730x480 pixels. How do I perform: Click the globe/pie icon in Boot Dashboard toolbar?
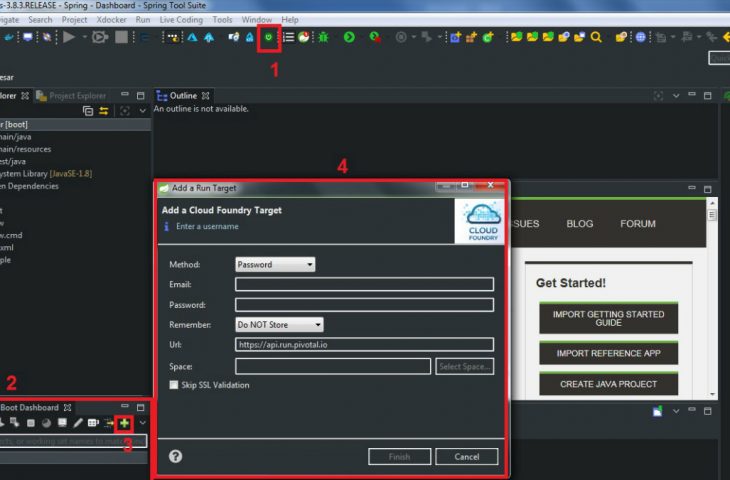tap(46, 423)
